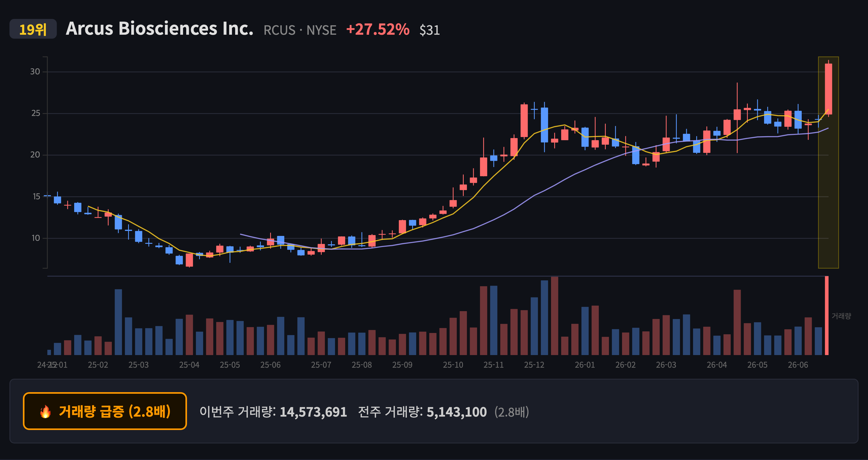The width and height of the screenshot is (868, 460).
Task: Select the 25-05 date axis label
Action: pyautogui.click(x=230, y=365)
